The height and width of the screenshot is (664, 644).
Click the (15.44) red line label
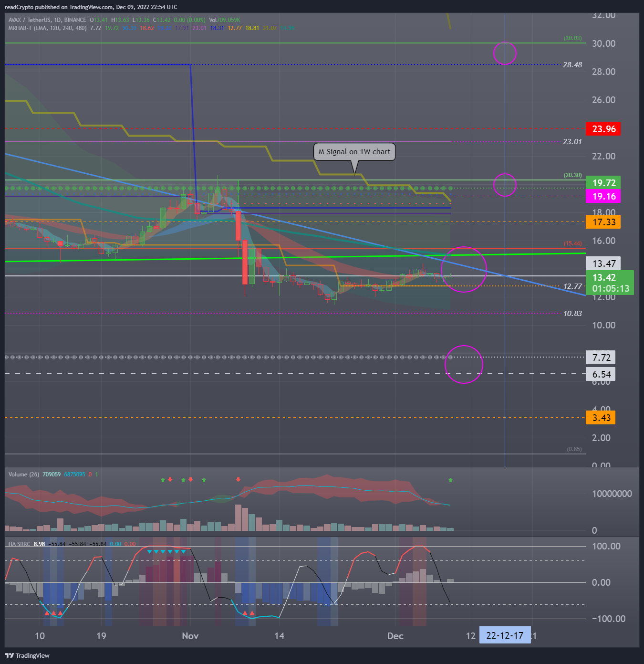tap(572, 243)
